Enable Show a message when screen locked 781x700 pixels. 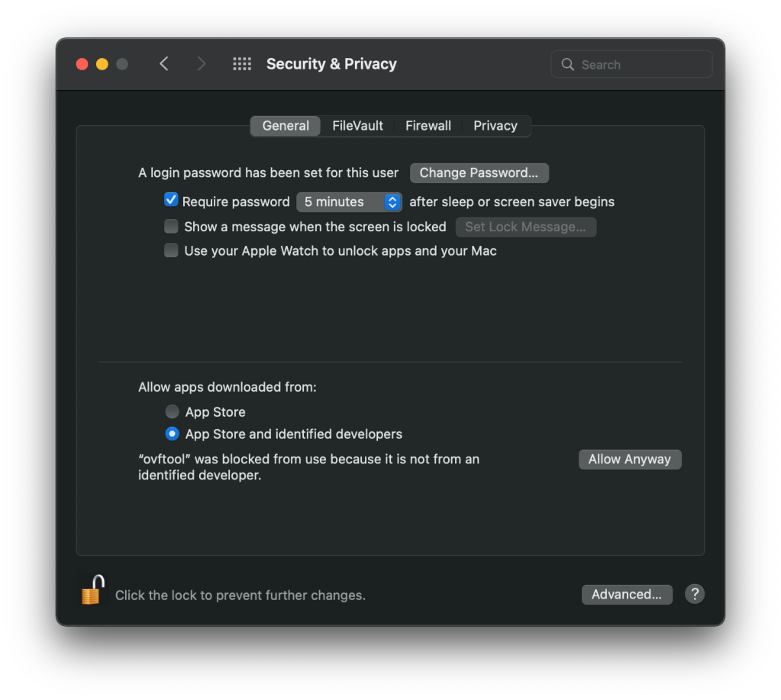coord(171,227)
